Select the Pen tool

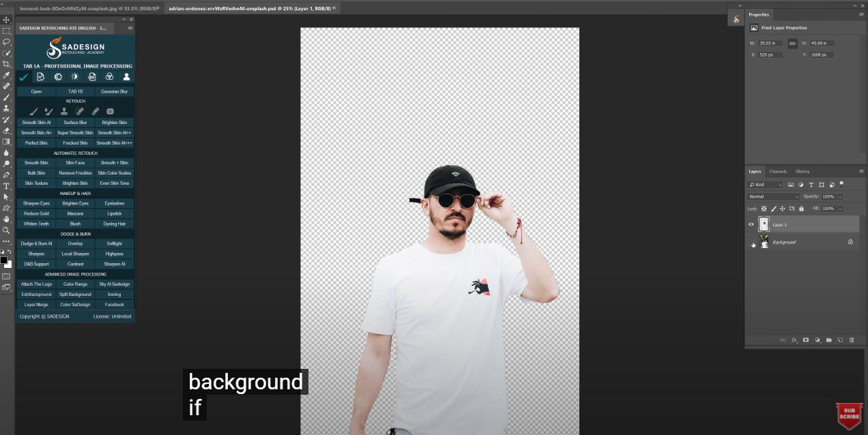(6, 175)
